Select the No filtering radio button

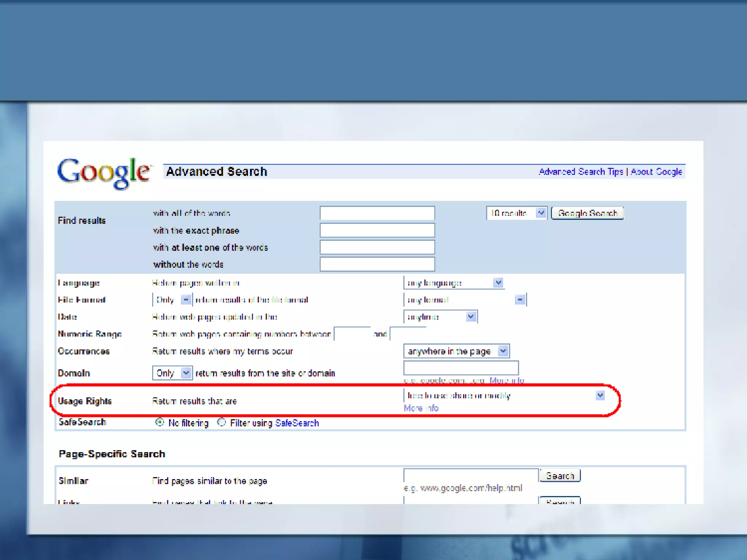(159, 422)
